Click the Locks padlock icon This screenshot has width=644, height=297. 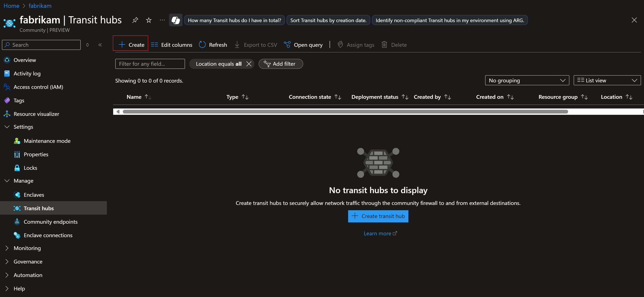coord(17,168)
